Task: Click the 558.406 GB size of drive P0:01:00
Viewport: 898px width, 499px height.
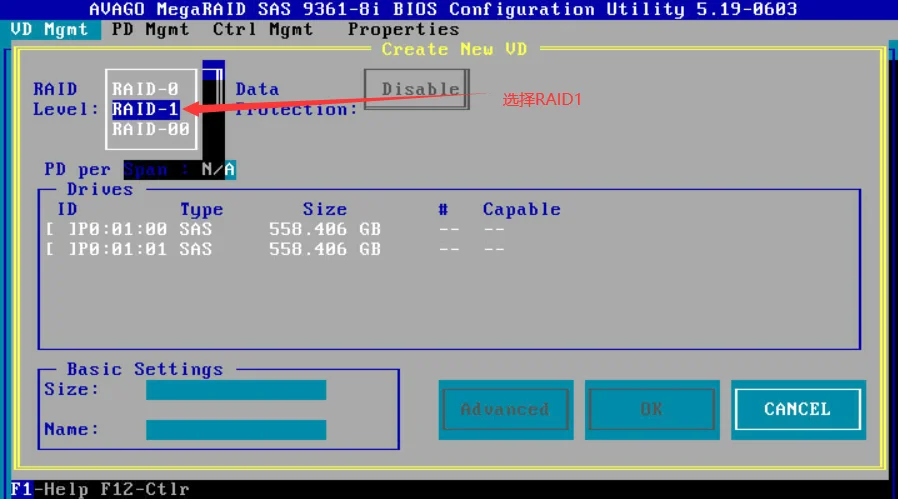Action: click(325, 229)
